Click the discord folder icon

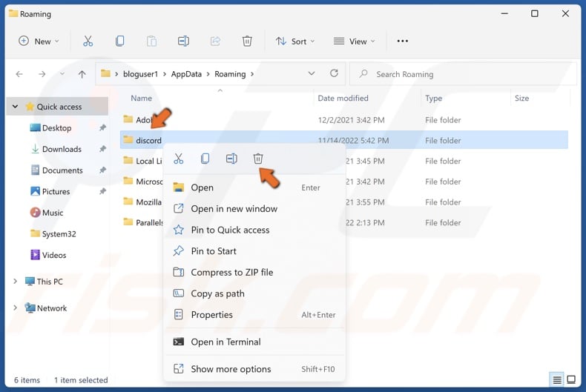point(128,139)
